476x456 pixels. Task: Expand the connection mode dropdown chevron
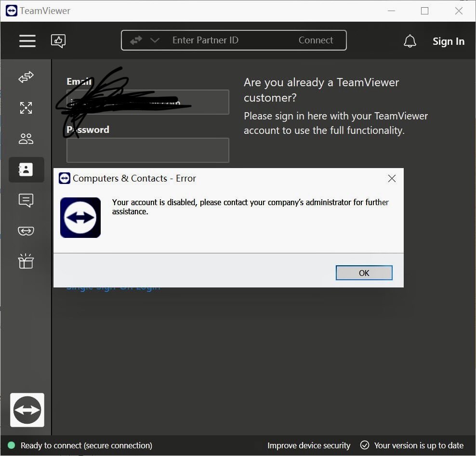(155, 40)
